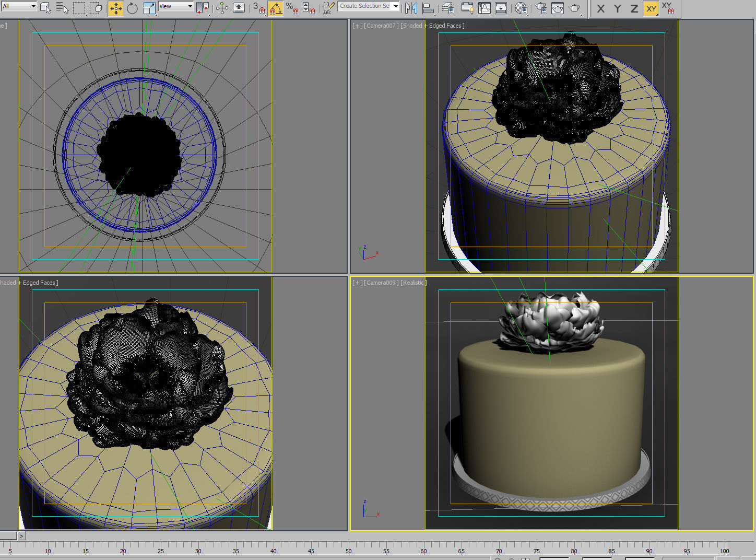Click the Align tool icon
756x560 pixels.
coord(428,8)
